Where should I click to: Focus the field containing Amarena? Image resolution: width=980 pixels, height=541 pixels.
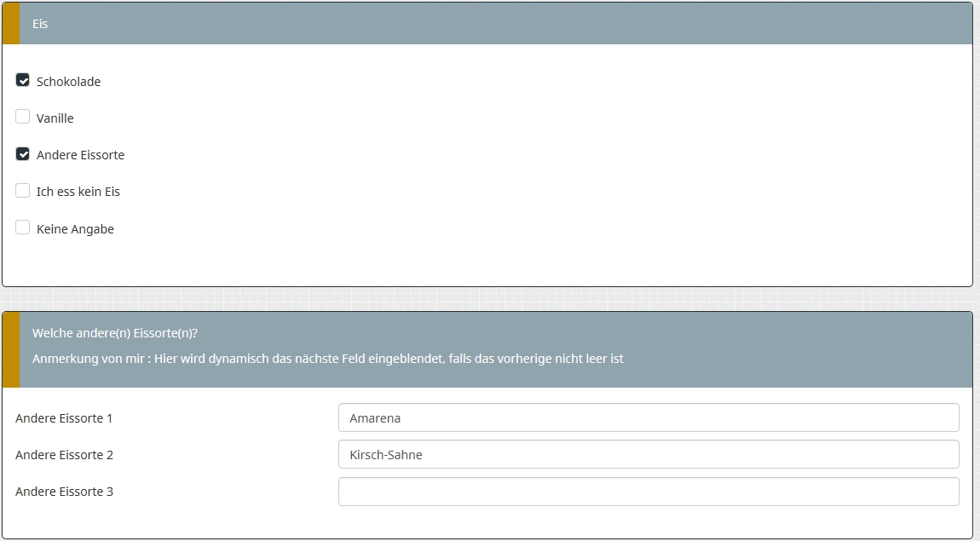click(648, 418)
